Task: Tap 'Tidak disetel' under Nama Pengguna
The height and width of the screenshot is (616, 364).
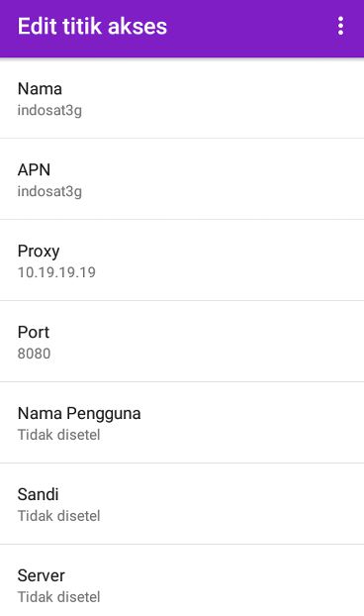Action: pos(58,435)
